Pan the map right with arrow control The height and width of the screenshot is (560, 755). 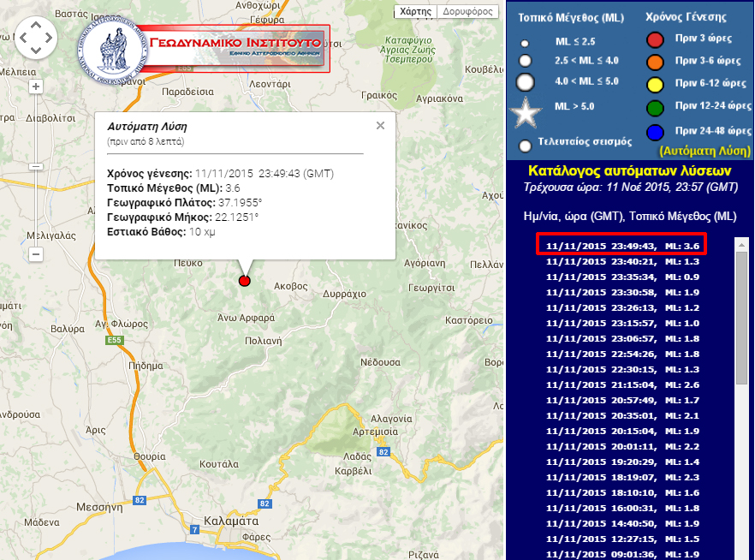pos(48,36)
